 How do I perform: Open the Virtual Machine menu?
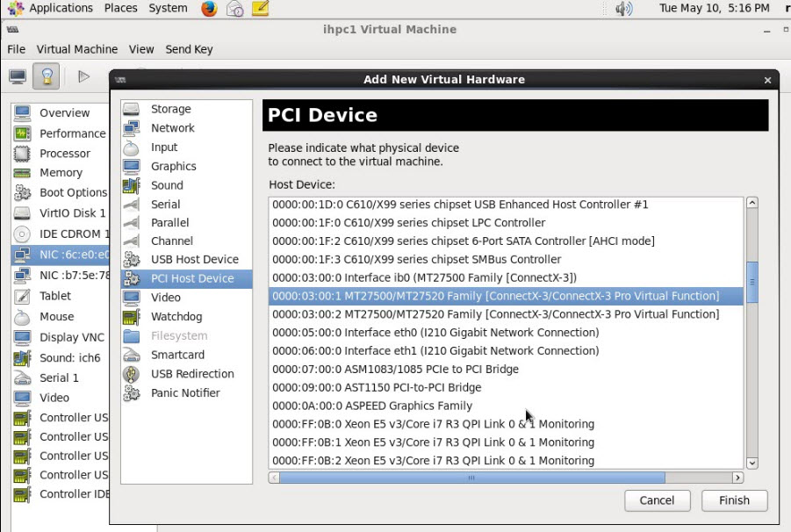tap(78, 49)
